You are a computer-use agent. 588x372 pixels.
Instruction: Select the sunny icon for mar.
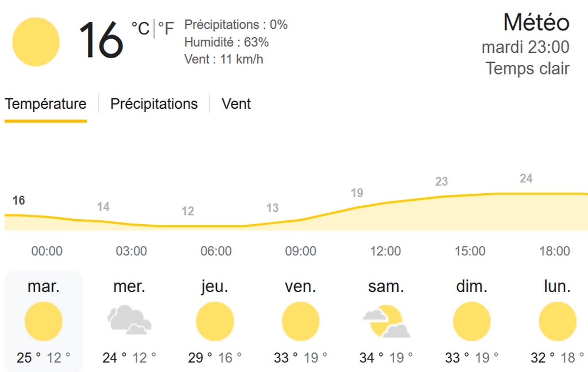point(43,321)
